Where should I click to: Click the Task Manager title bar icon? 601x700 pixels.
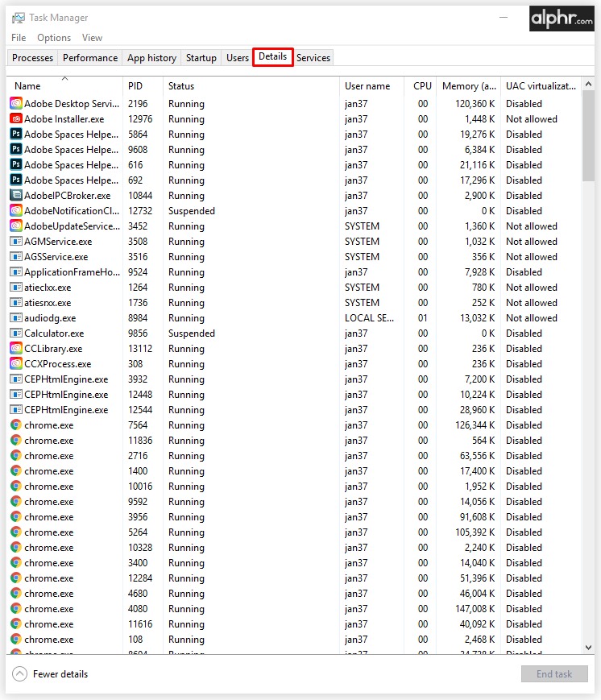pyautogui.click(x=19, y=18)
